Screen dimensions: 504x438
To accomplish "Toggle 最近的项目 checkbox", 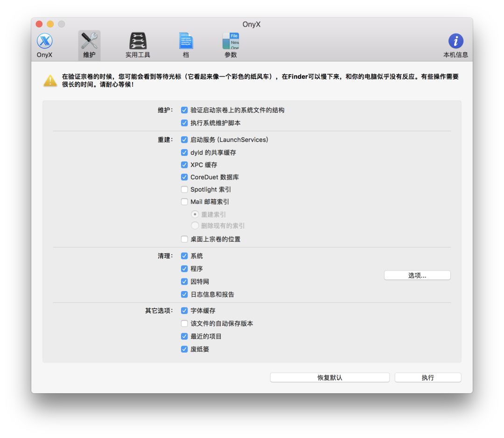I will click(x=184, y=336).
